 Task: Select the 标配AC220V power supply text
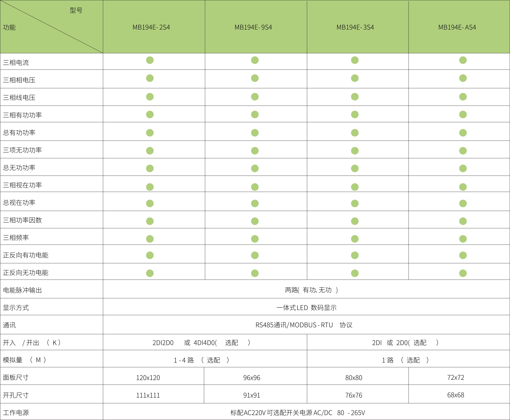(x=298, y=413)
